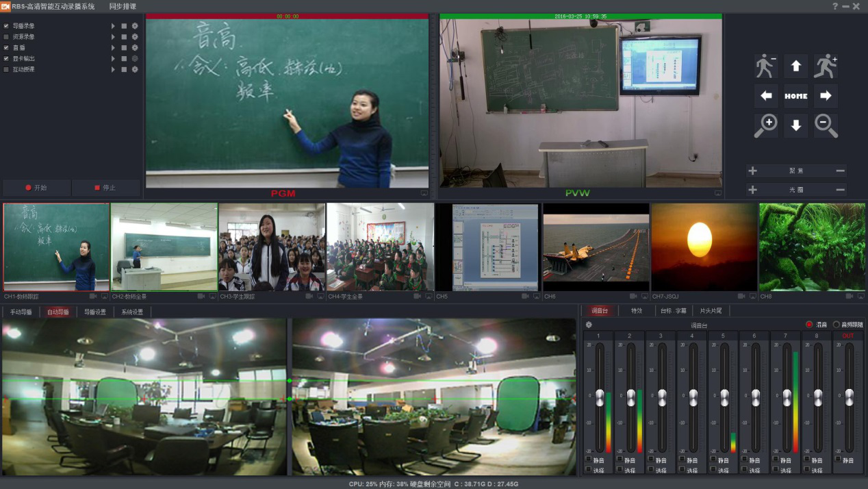Mute channel 1 with 静音 checkbox
This screenshot has width=868, height=489.
pos(589,460)
